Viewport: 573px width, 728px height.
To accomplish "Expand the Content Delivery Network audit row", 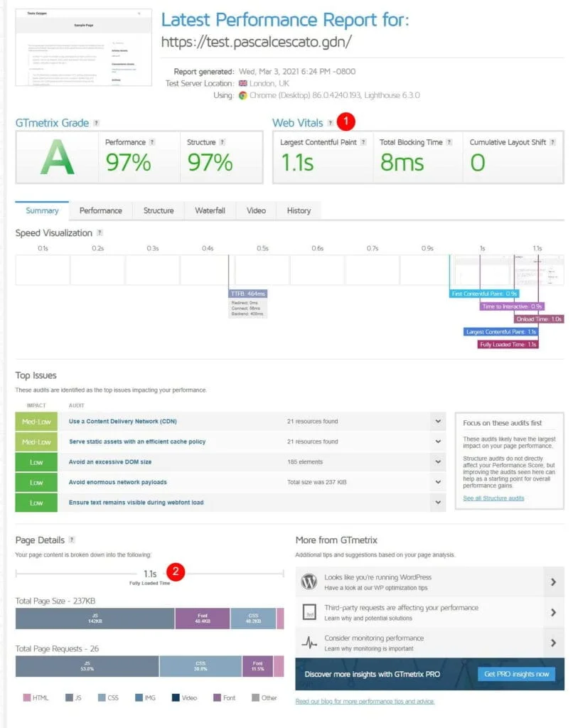I will 436,422.
